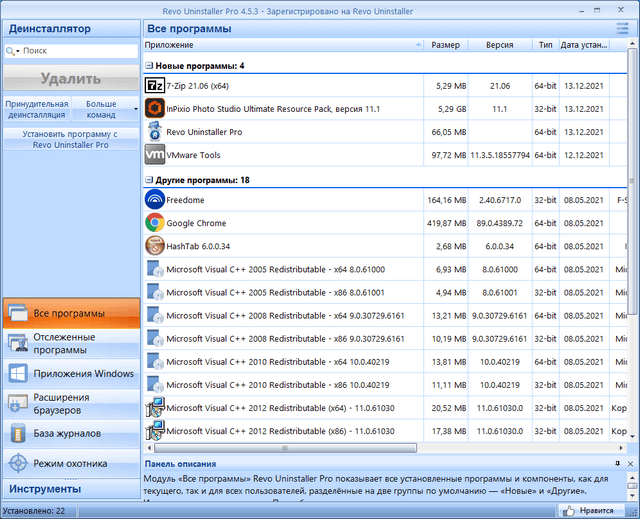Open Browser Extensions (Расширения браузеров)
Screen dimensions: 640x519
point(71,404)
